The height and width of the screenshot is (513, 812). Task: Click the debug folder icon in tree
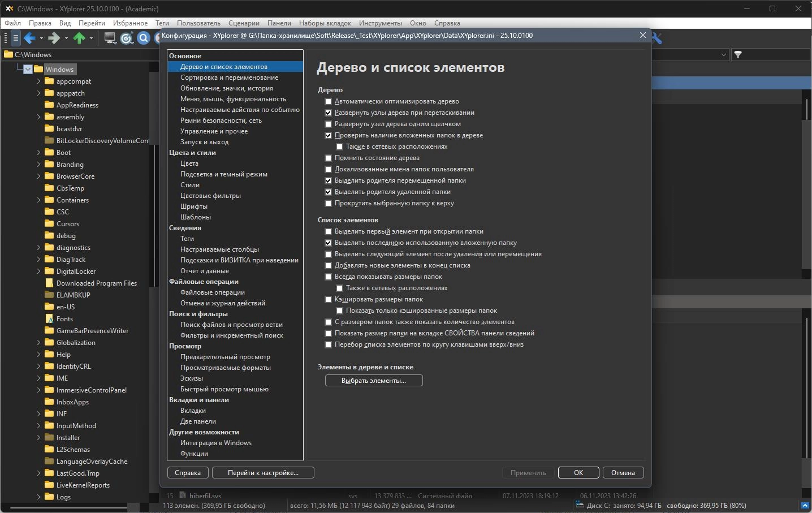click(49, 235)
